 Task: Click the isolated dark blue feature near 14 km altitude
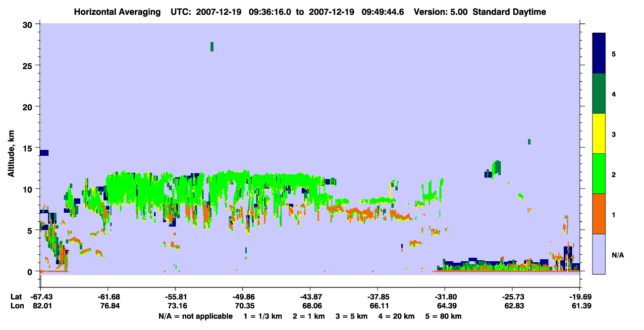click(44, 152)
